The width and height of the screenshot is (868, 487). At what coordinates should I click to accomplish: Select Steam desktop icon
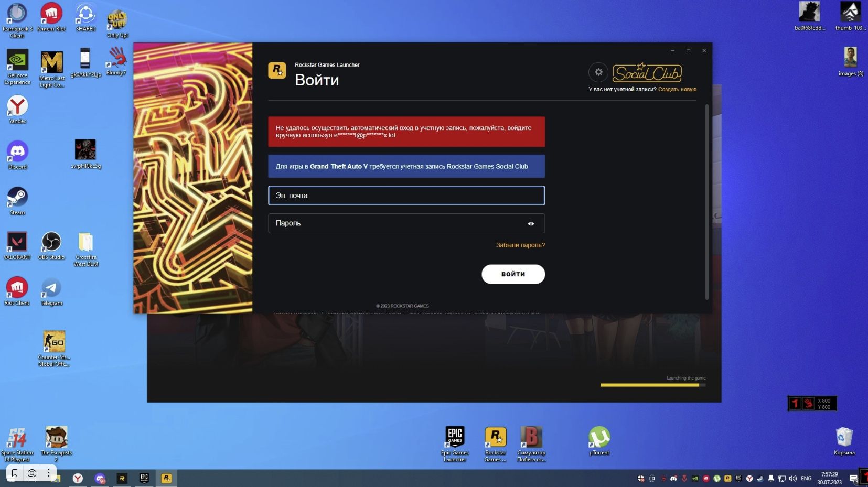click(17, 201)
